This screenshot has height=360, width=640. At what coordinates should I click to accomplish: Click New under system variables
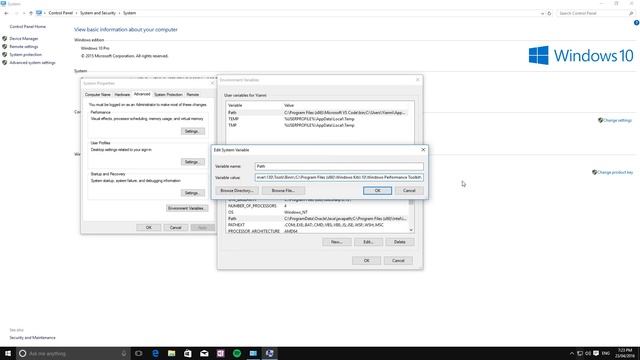point(337,242)
